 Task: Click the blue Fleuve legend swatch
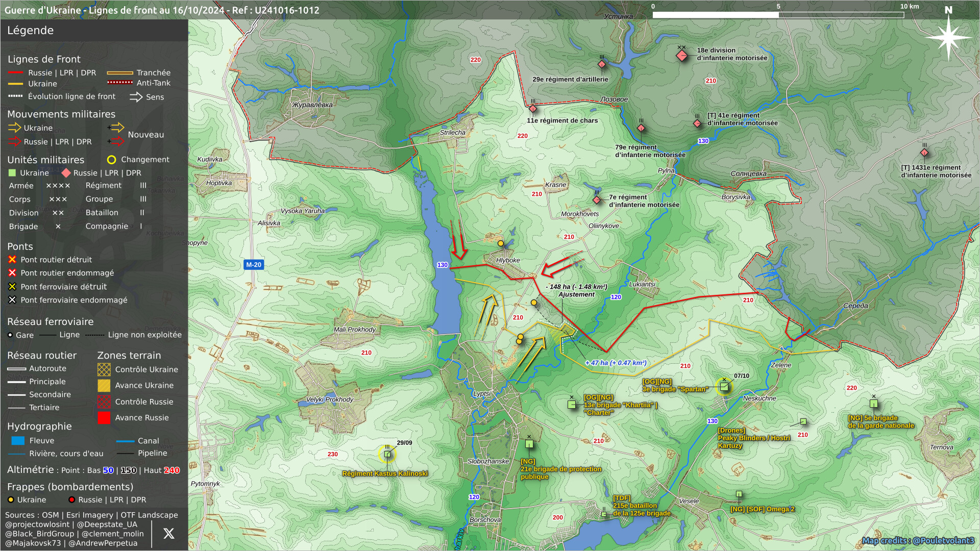tap(18, 441)
